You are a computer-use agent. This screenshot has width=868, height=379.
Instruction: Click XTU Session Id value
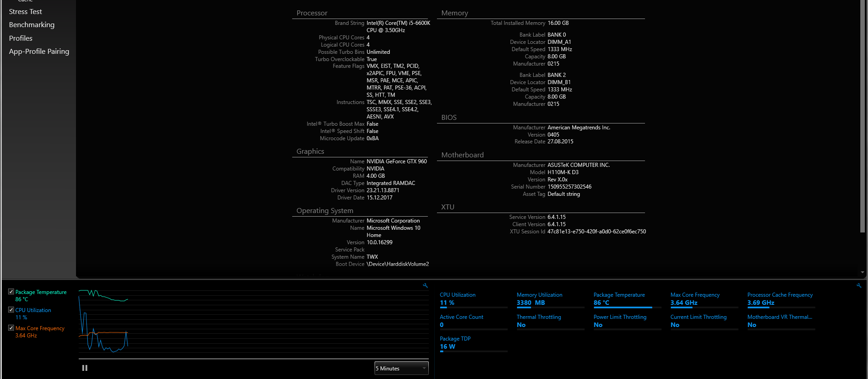(x=596, y=232)
